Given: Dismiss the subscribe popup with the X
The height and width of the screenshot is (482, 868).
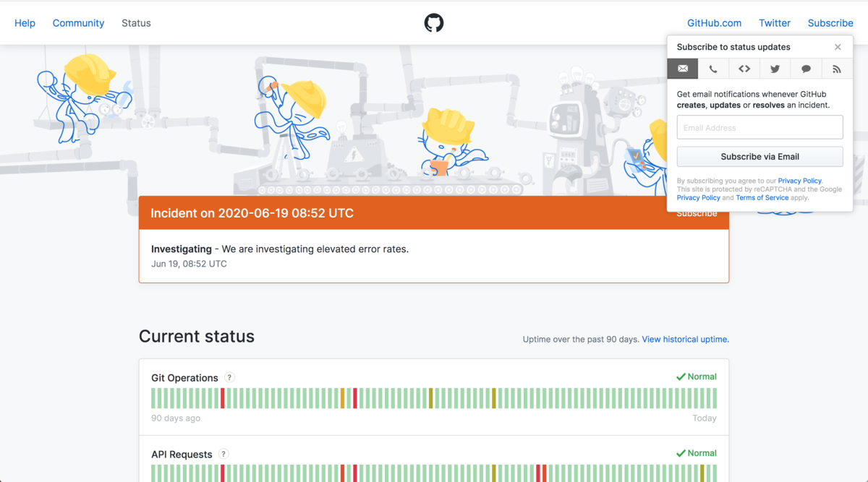Looking at the screenshot, I should coord(838,46).
